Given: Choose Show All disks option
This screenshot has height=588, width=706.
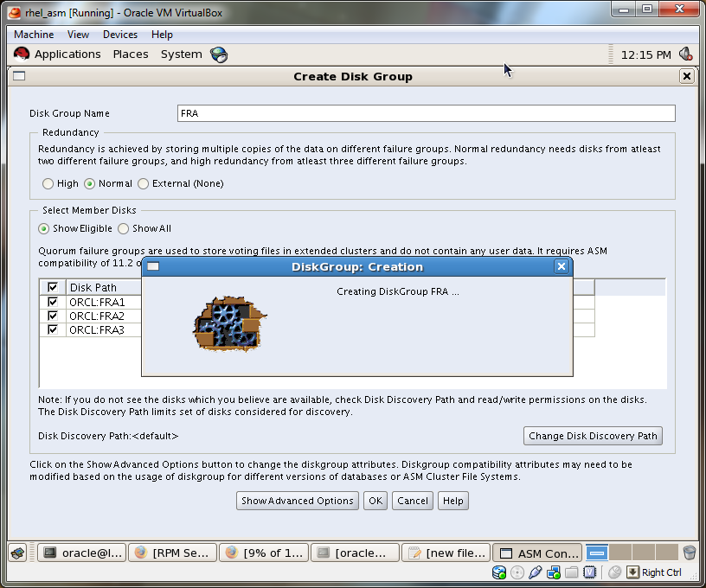Looking at the screenshot, I should pos(124,228).
